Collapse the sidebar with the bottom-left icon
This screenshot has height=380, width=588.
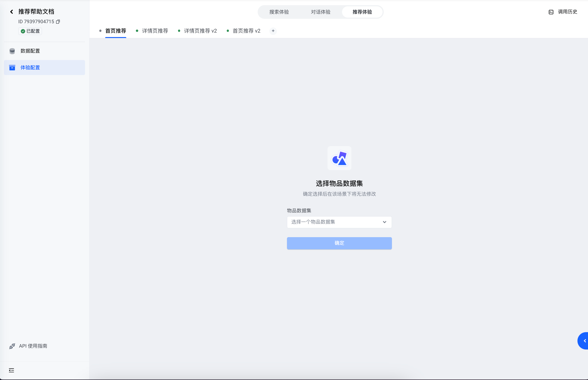point(11,370)
